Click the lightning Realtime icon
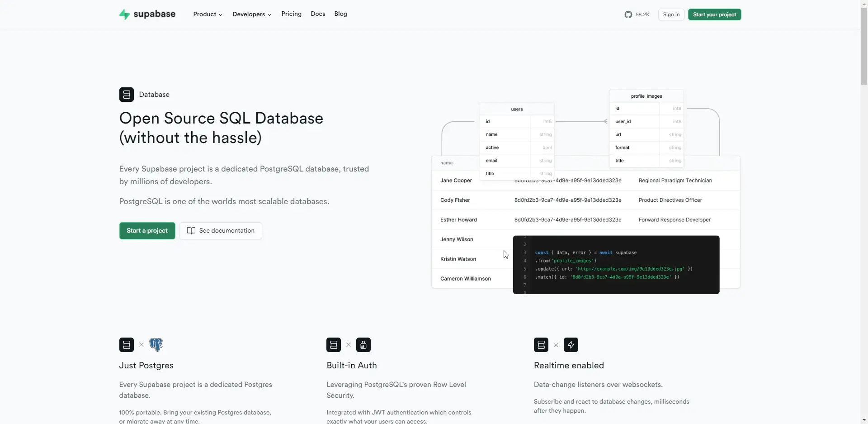 pyautogui.click(x=571, y=345)
